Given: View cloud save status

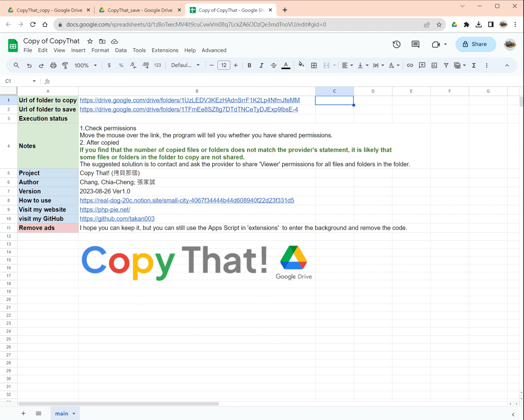Looking at the screenshot, I should (x=114, y=41).
